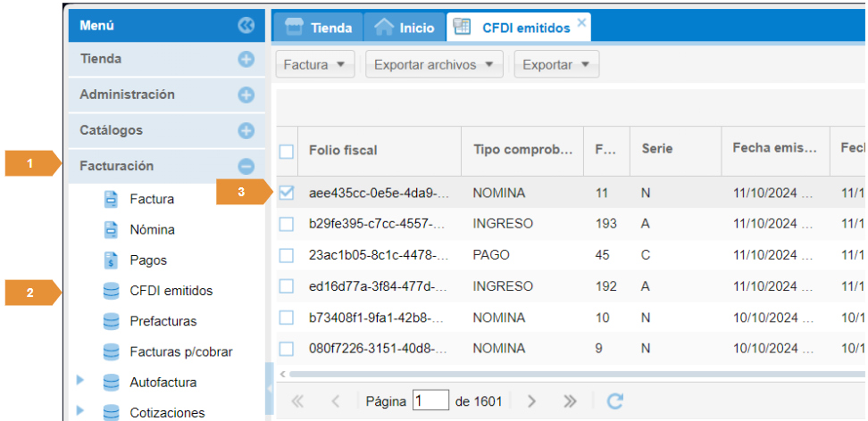Uncheck the selected NOMINA folio 11 row

[x=287, y=192]
